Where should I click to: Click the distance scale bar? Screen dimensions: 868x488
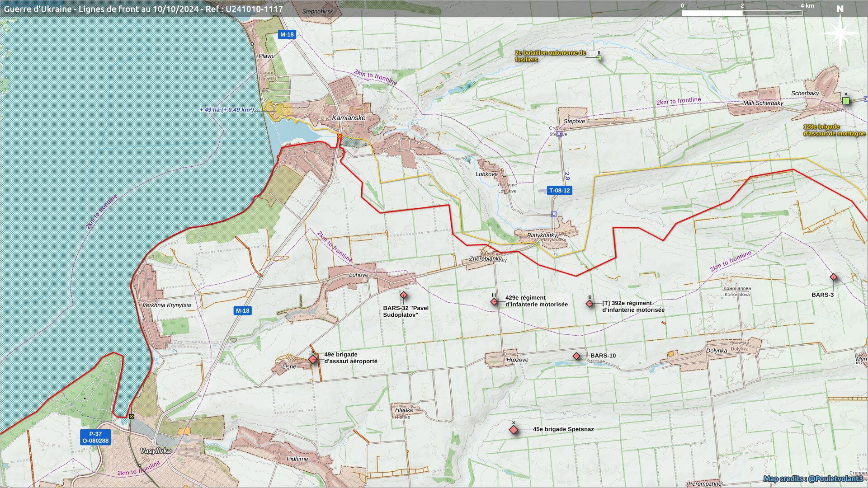[x=742, y=13]
